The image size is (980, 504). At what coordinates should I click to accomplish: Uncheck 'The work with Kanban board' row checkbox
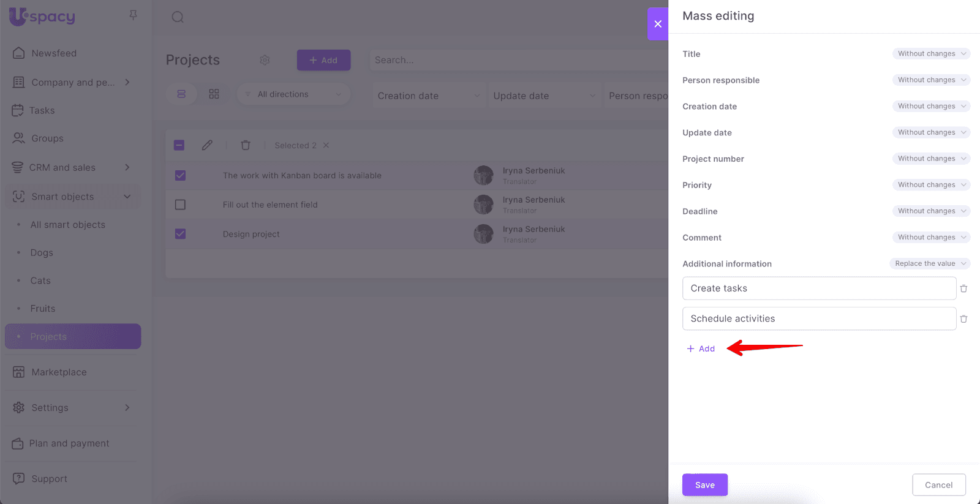180,176
